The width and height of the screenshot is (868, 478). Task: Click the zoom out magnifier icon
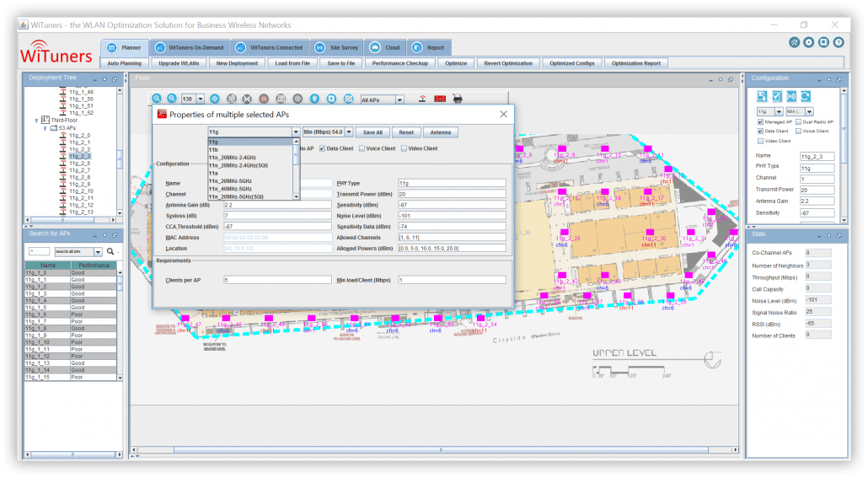click(x=172, y=99)
